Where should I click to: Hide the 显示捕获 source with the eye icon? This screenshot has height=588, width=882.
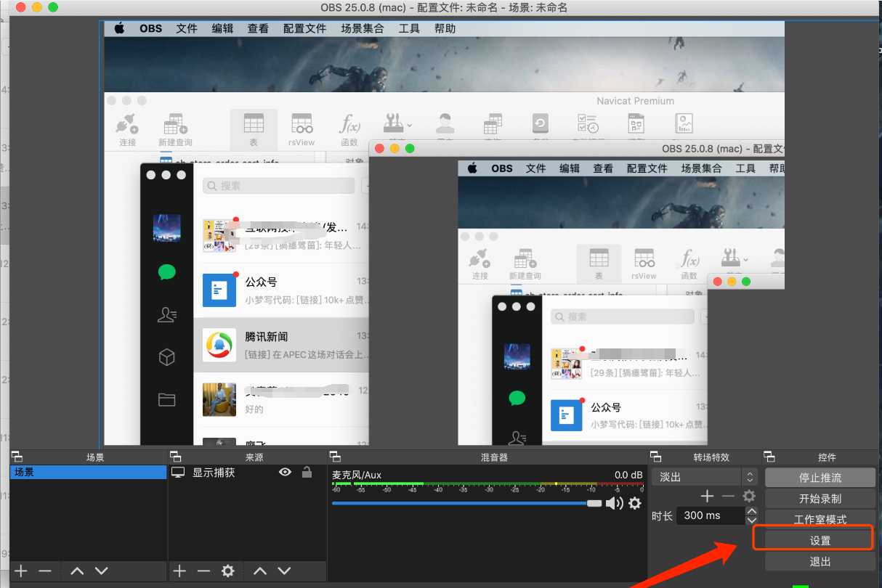point(286,473)
